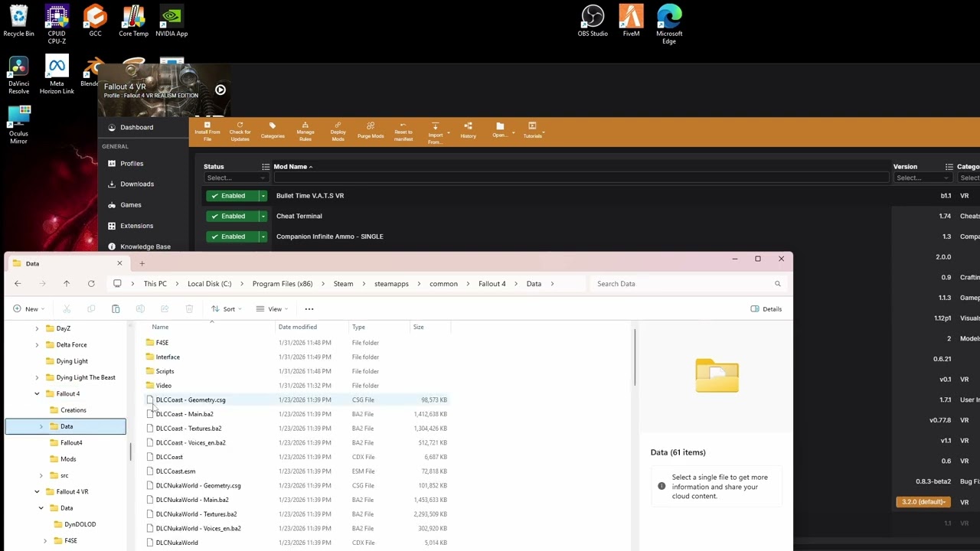The image size is (980, 551).
Task: Open status dropdown arrow for Cheat Terminal
Action: pos(263,217)
